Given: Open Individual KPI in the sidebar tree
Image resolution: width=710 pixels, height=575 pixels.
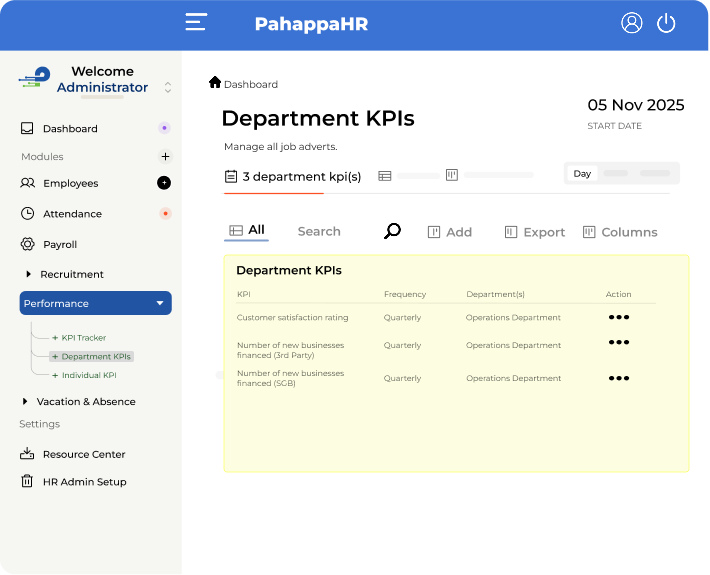Looking at the screenshot, I should (88, 375).
